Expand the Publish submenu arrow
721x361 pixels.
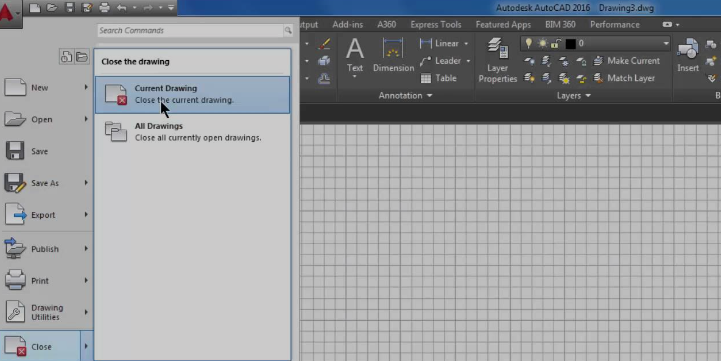[86, 248]
